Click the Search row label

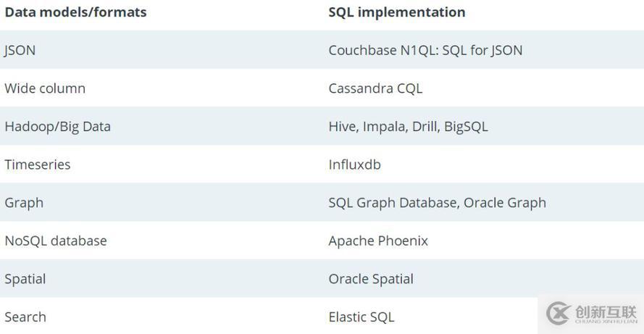tap(25, 317)
